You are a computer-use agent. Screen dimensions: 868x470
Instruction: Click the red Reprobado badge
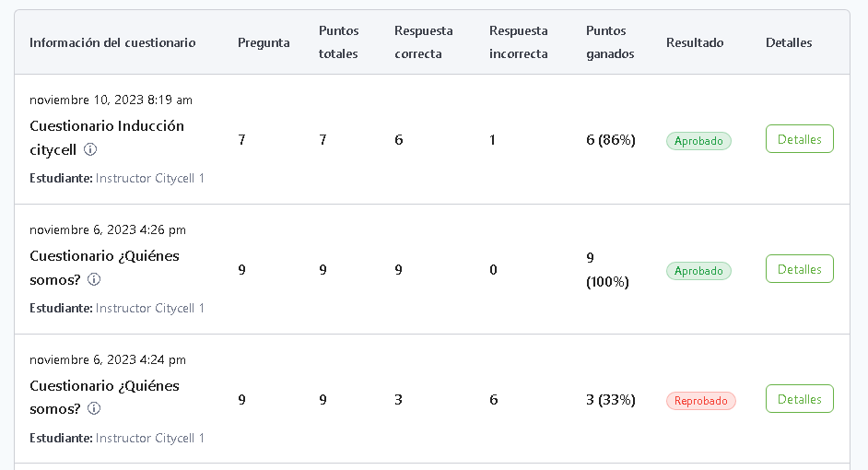[x=700, y=401]
